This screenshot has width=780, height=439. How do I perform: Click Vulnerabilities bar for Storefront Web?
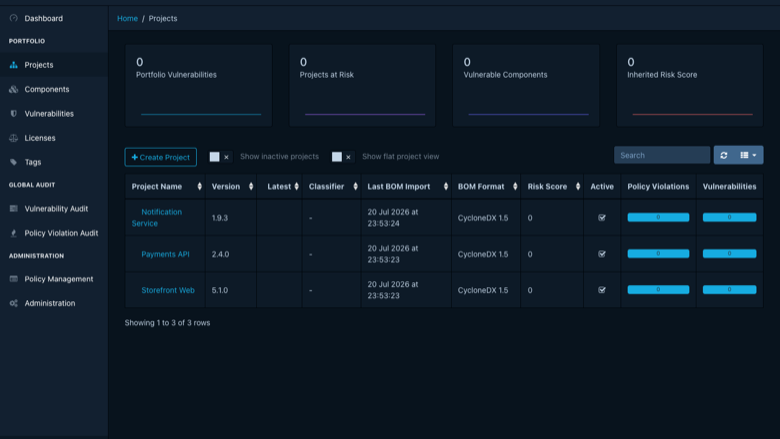point(729,289)
